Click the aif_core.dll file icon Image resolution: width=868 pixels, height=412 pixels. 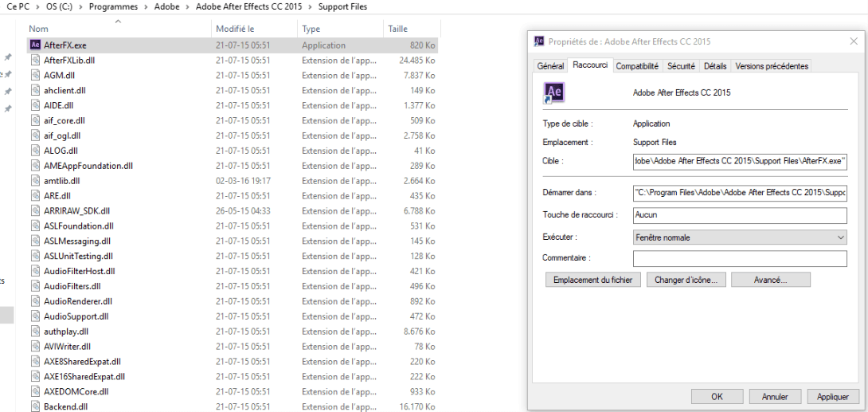[35, 120]
